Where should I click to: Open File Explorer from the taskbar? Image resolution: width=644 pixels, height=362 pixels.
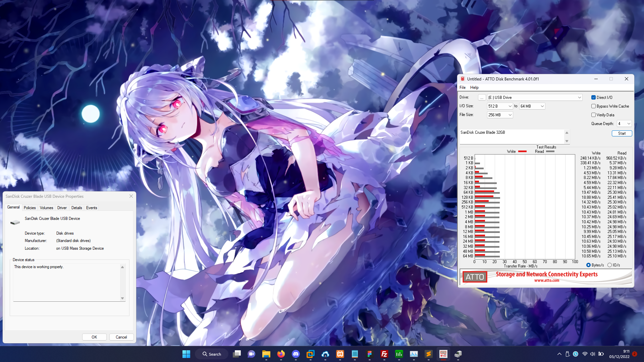[266, 354]
